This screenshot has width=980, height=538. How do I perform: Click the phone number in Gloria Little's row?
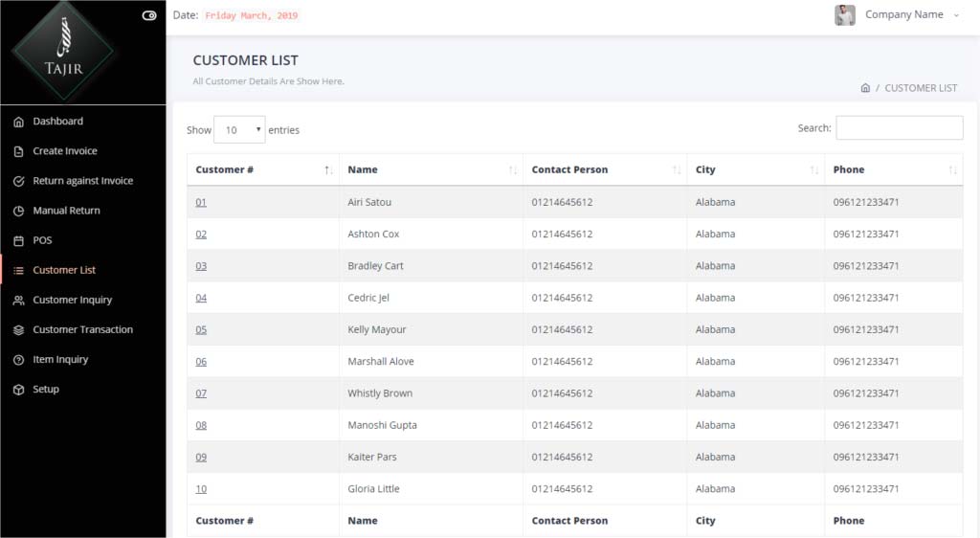pos(865,488)
